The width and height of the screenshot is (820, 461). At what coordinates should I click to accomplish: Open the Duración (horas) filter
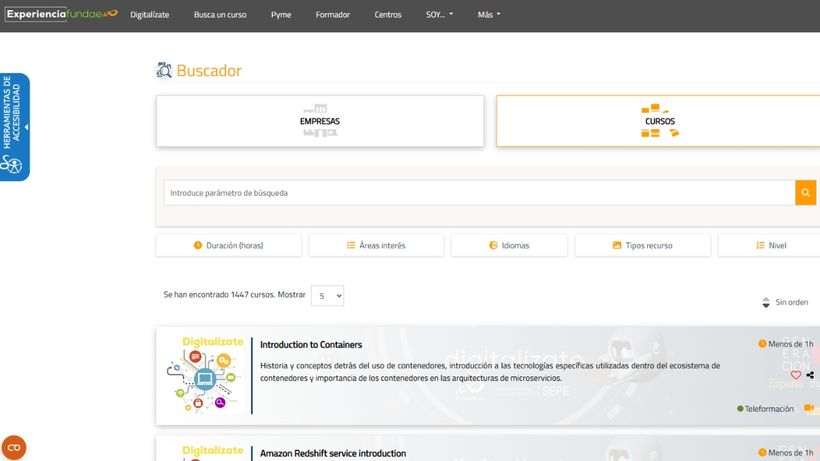pyautogui.click(x=229, y=245)
